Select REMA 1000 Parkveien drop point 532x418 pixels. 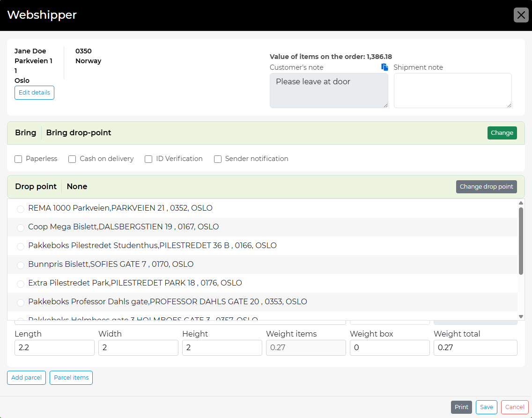point(21,209)
